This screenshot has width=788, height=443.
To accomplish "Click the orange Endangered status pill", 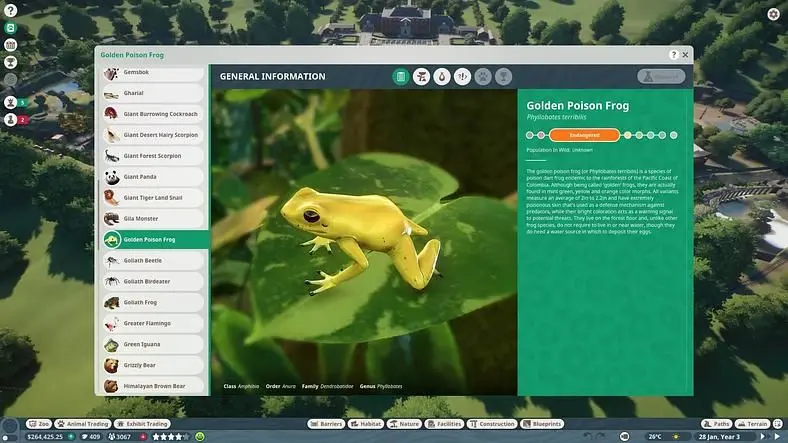I will coord(584,135).
